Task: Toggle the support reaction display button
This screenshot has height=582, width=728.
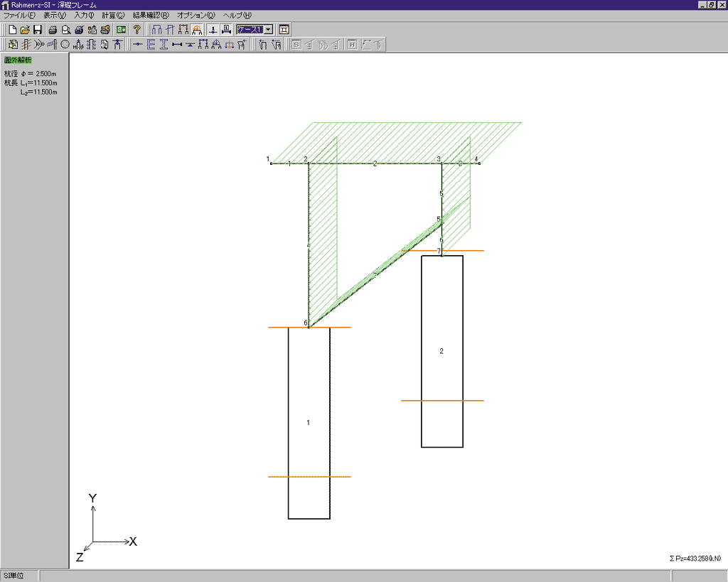Action: (x=213, y=30)
